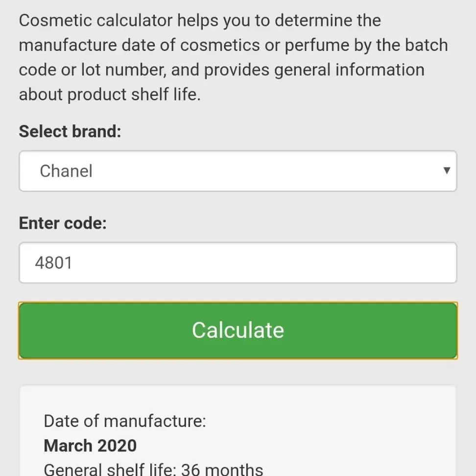Click the "general information" phrase in description
The image size is (476, 476).
[x=349, y=70]
